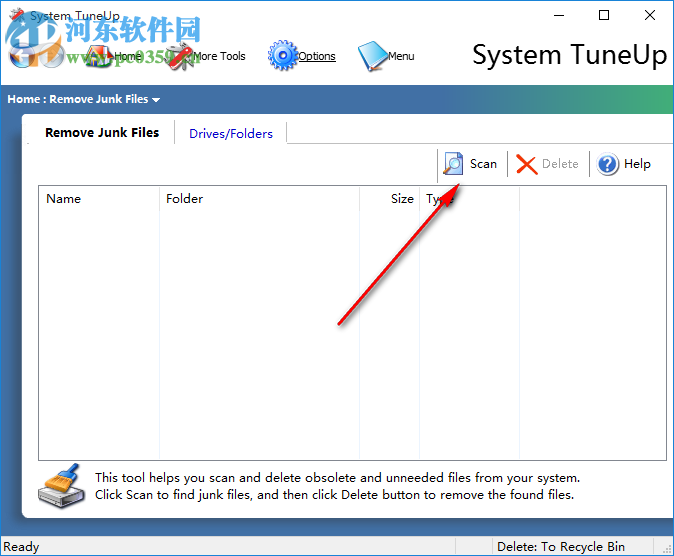Viewport: 674px width, 556px height.
Task: Switch to the Drives/Folders tab
Action: [x=231, y=134]
